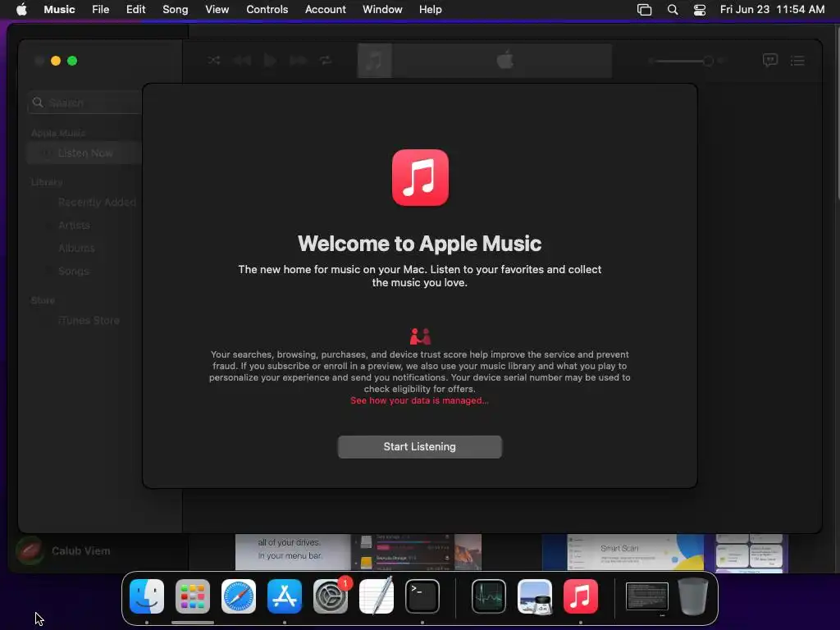Screen dimensions: 840x630
Task: Click the window mirroring icon in the menu bar
Action: pos(645,9)
